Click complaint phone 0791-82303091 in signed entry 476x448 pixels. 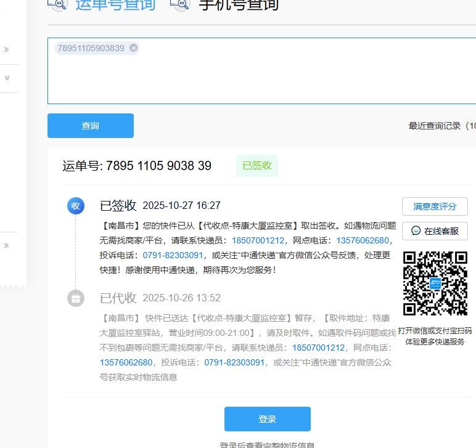pos(173,255)
